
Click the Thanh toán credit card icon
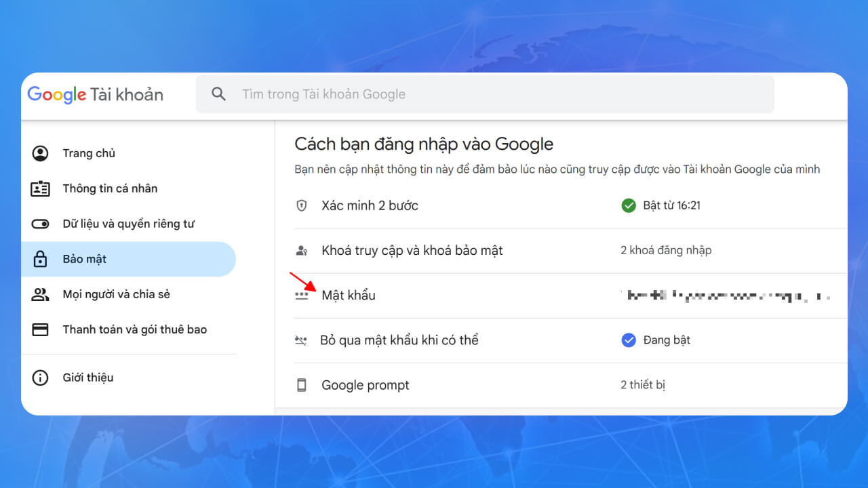click(41, 329)
